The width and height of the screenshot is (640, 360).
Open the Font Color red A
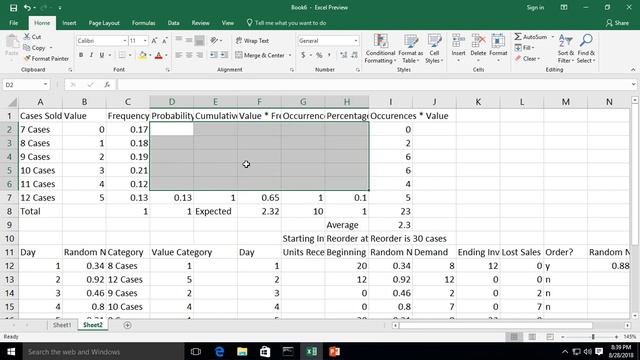coord(159,55)
